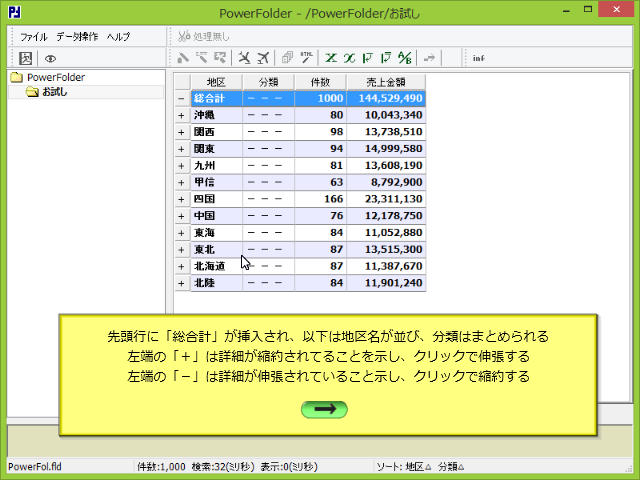
Task: Expand the 関東 row details
Action: pyautogui.click(x=182, y=149)
